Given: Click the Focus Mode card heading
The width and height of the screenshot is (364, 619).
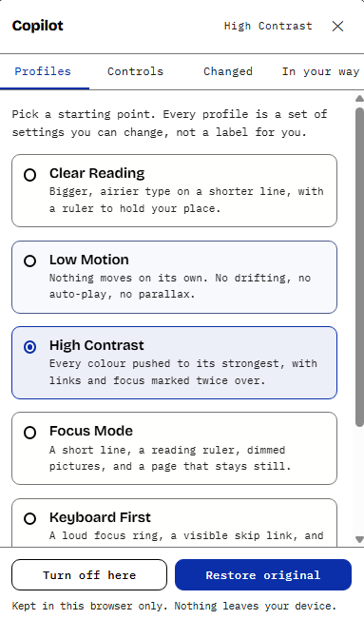Looking at the screenshot, I should coord(91,431).
